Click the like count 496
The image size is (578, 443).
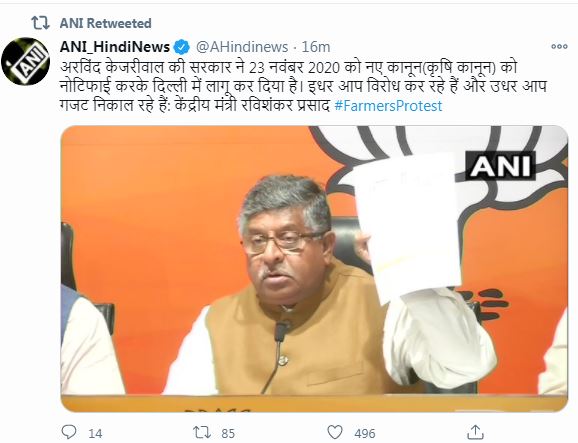[365, 433]
